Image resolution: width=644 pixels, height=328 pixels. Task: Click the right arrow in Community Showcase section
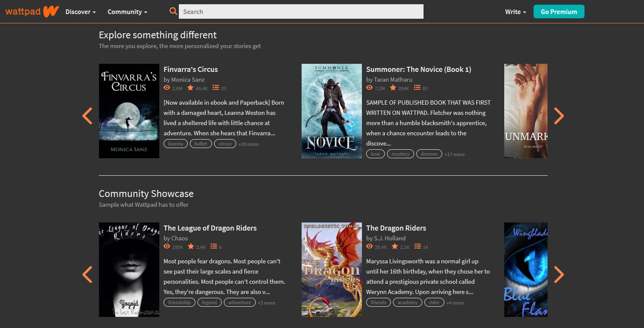tap(559, 275)
